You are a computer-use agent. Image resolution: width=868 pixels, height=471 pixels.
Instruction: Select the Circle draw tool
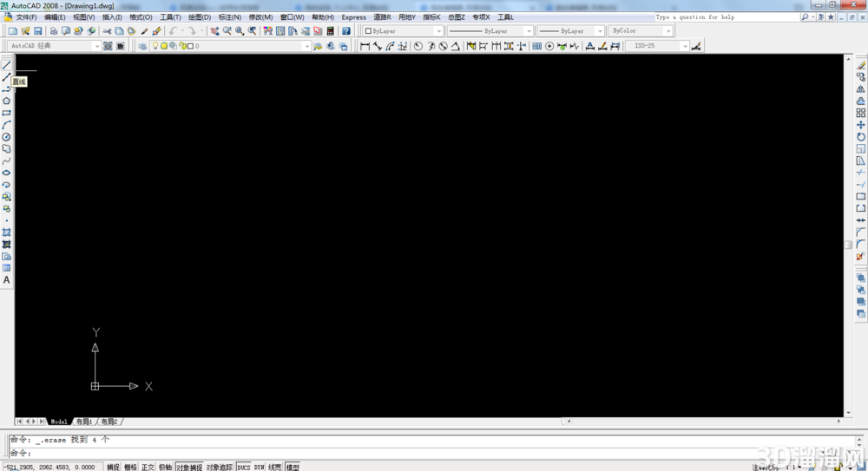(x=7, y=137)
